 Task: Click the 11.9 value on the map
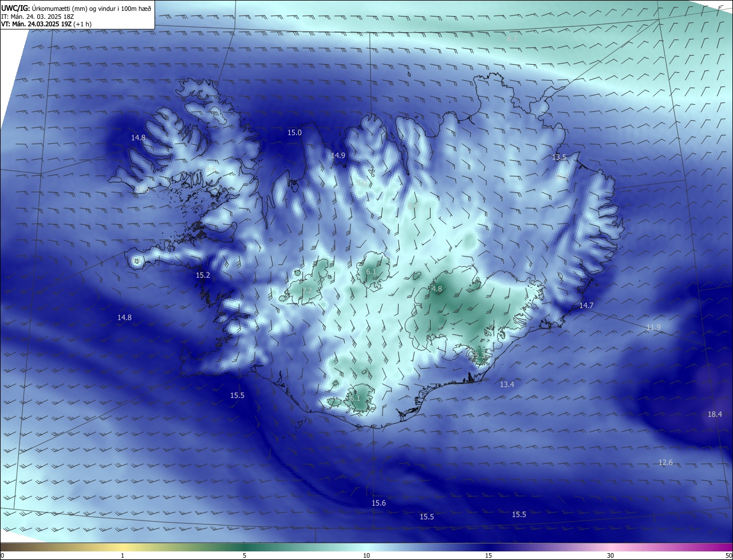click(x=653, y=328)
